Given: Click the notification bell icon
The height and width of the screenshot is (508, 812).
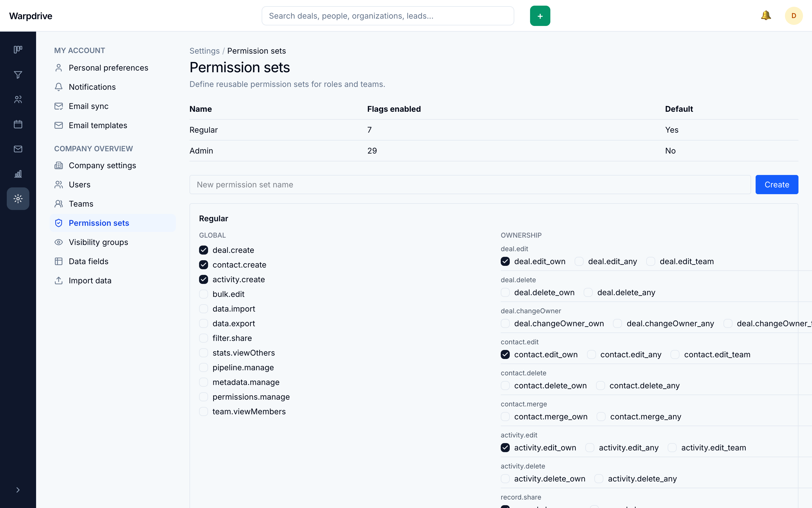Looking at the screenshot, I should tap(766, 16).
